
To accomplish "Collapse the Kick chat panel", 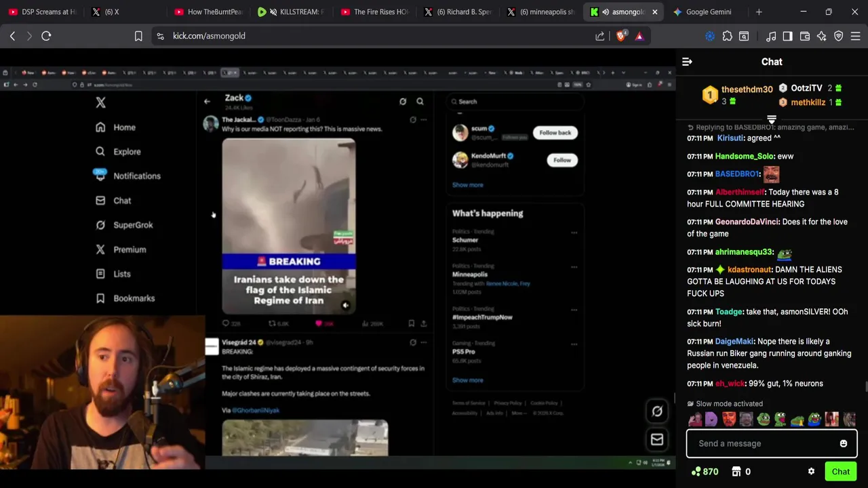I will (x=687, y=62).
